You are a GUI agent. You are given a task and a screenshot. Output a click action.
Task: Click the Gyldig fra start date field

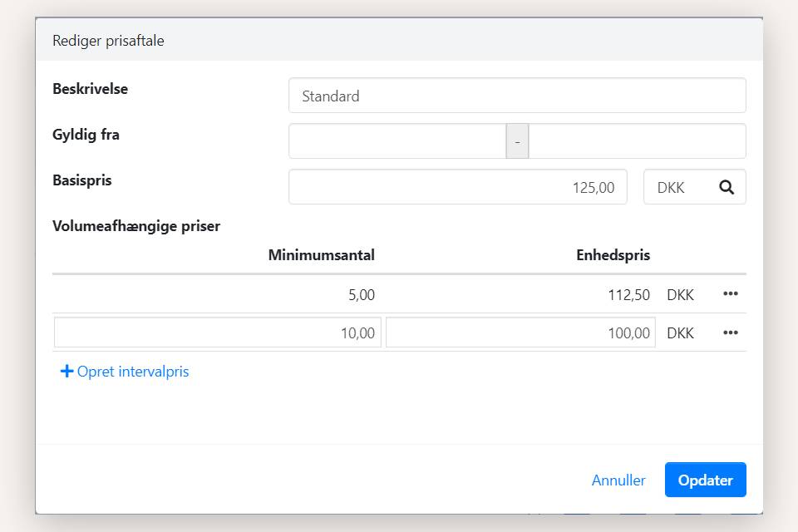397,141
